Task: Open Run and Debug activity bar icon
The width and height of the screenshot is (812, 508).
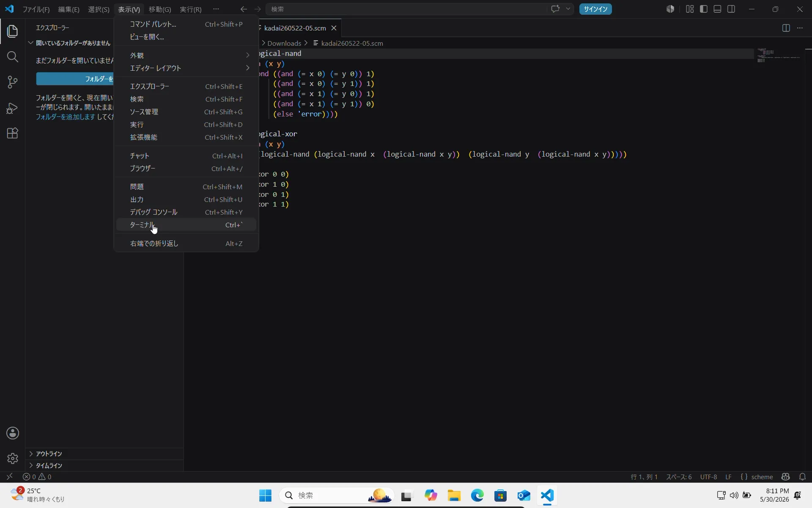Action: (12, 108)
